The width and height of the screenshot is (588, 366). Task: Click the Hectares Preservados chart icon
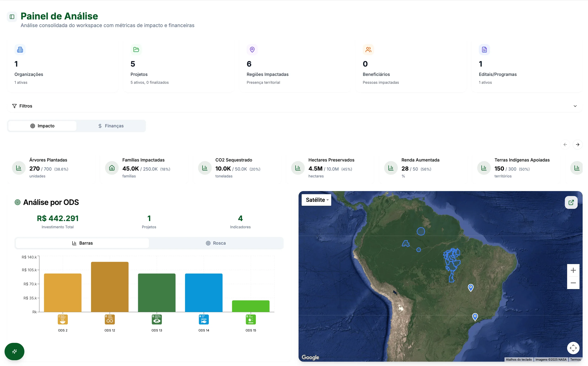coord(298,168)
